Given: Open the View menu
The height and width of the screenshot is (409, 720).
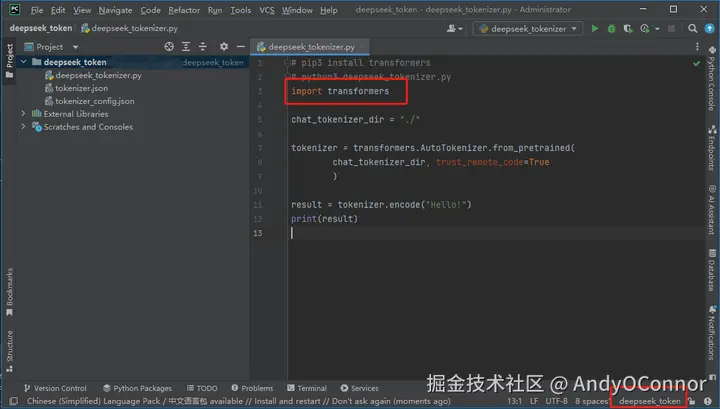Looking at the screenshot, I should click(82, 10).
